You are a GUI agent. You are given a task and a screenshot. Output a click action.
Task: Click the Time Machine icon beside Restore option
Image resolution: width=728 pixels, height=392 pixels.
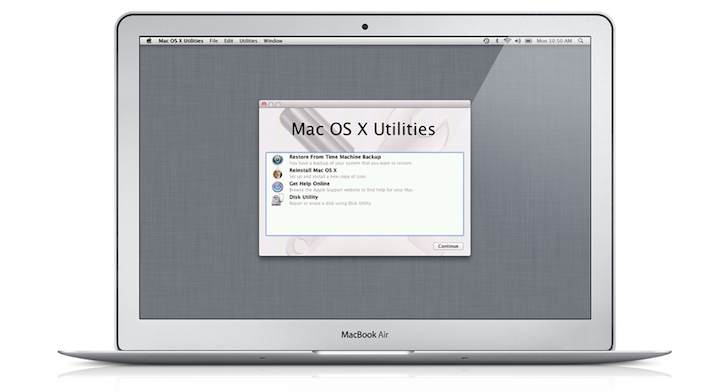point(278,160)
